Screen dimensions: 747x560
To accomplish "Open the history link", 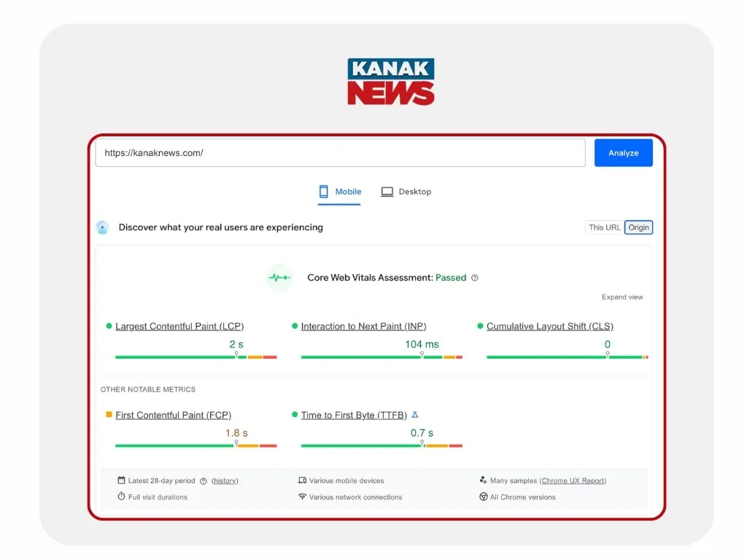I will coord(225,481).
